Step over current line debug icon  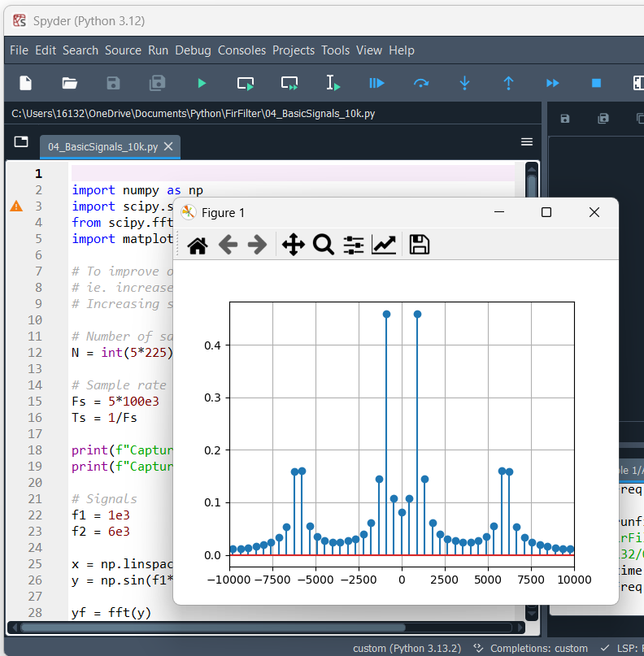(x=421, y=83)
